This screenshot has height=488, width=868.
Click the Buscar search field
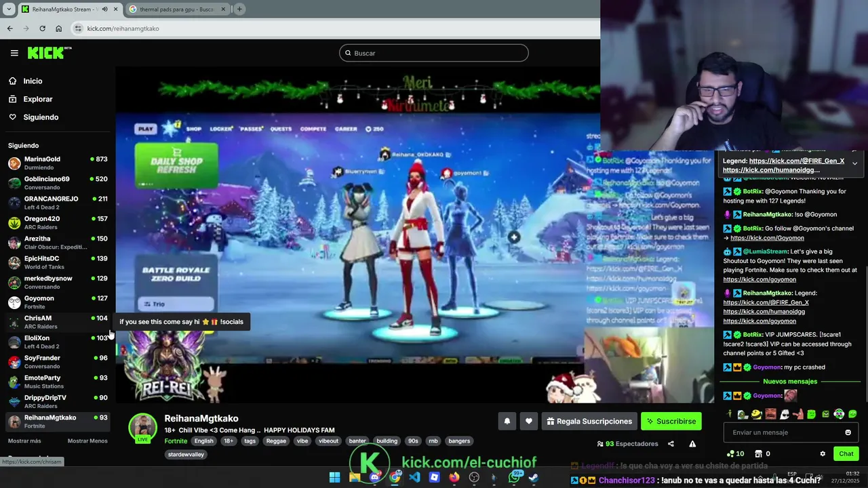tap(434, 53)
